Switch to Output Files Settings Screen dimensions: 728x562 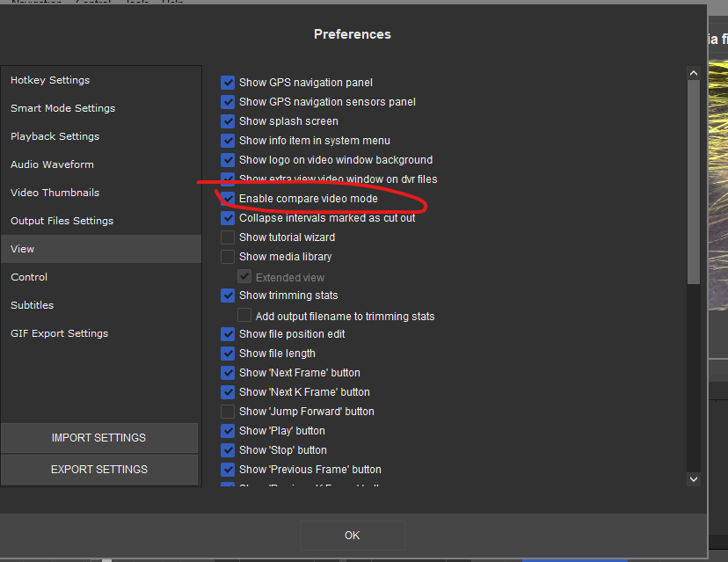62,221
